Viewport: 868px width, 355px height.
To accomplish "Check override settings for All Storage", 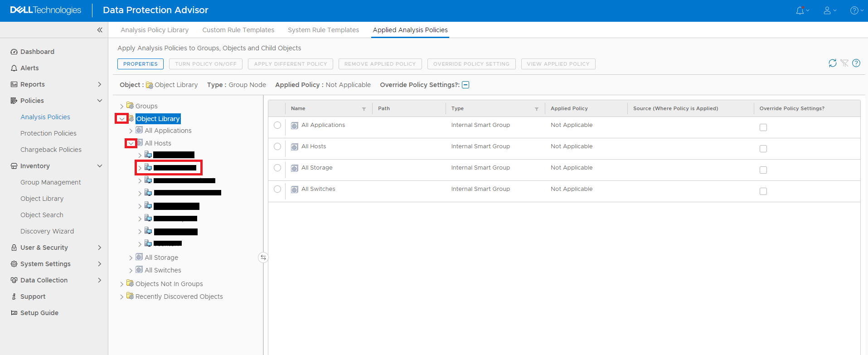I will coord(763,170).
